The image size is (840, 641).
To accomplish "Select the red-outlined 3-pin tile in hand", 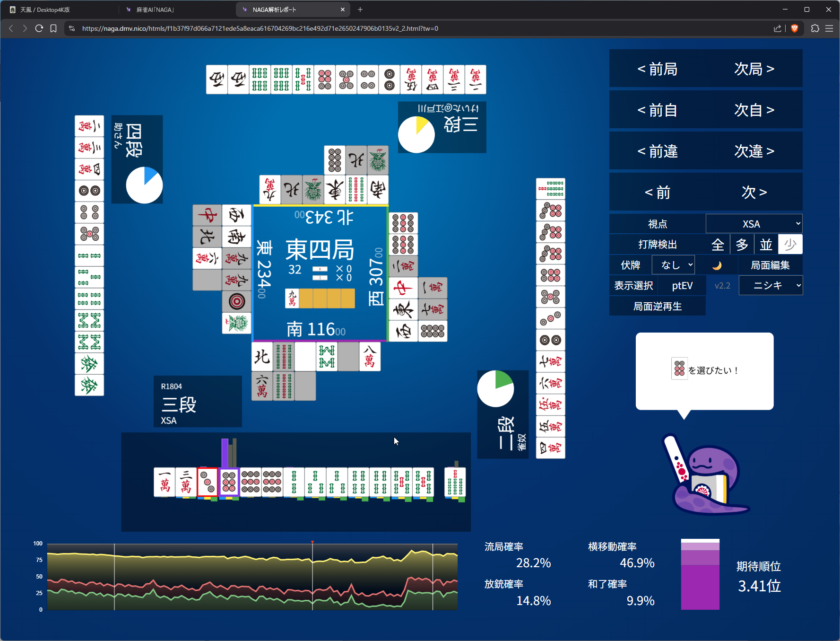I will (208, 482).
